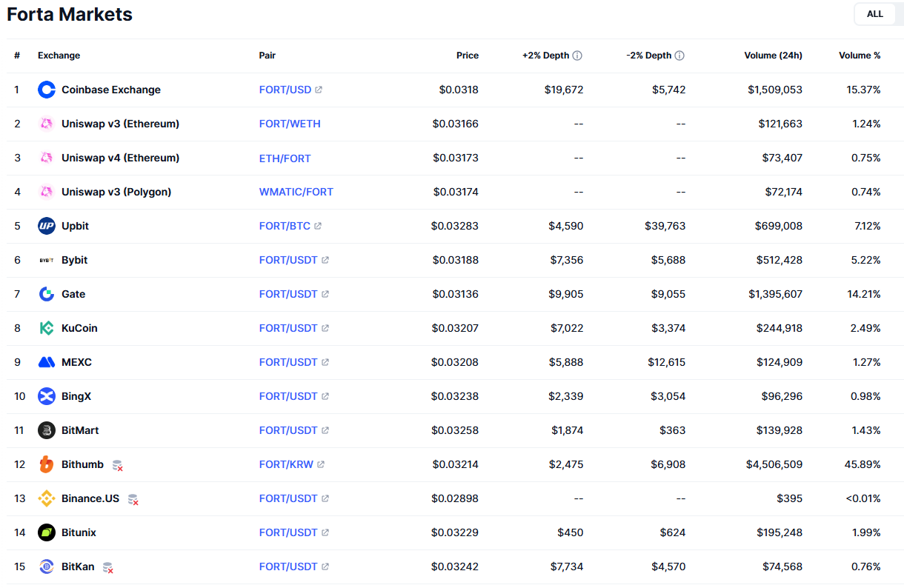This screenshot has width=904, height=588.
Task: Click the warning icon beside Bithumb
Action: click(x=117, y=465)
